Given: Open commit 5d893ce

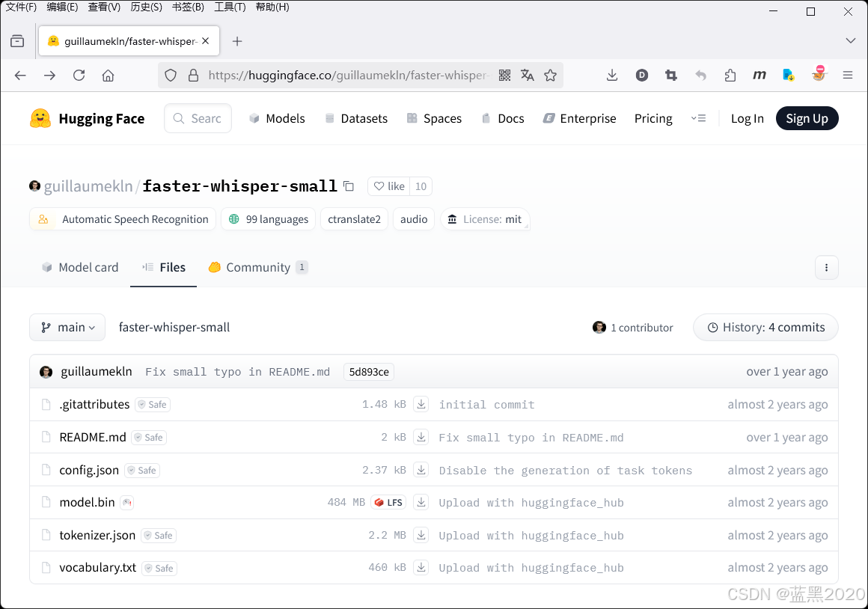Looking at the screenshot, I should point(369,372).
